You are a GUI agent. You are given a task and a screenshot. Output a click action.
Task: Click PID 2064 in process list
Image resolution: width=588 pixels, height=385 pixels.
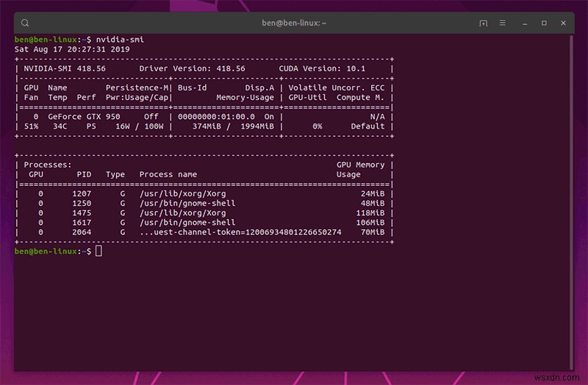[82, 232]
